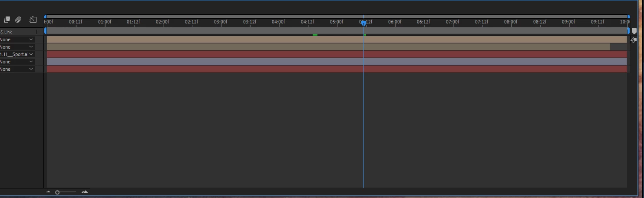Jump to 08:00f on time ruler

pyautogui.click(x=511, y=22)
